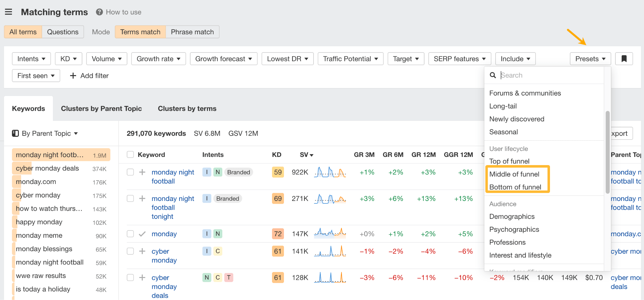644x300 pixels.
Task: Switch to the Questions tab
Action: pos(63,32)
